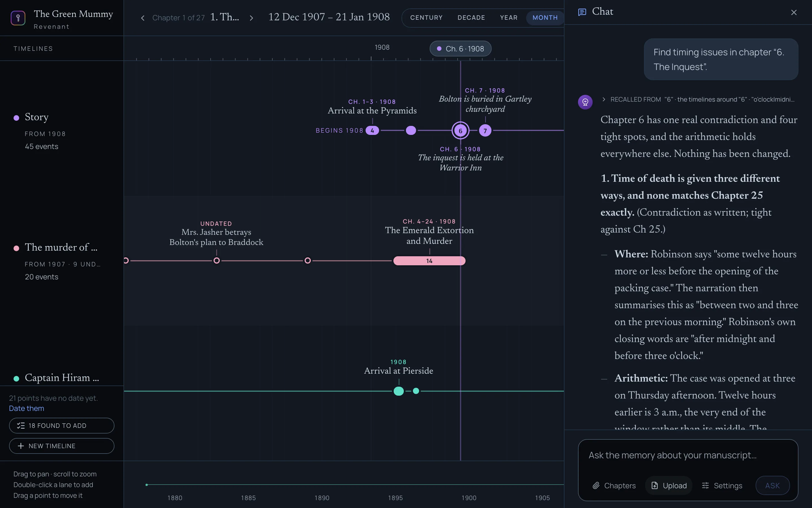812x508 pixels.
Task: Focus the Ask the memory input field
Action: pyautogui.click(x=688, y=455)
